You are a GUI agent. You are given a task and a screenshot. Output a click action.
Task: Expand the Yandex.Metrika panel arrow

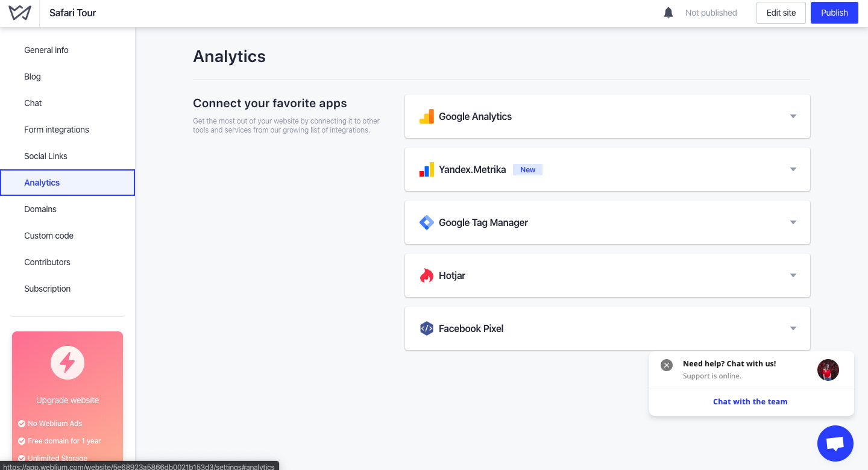(x=793, y=169)
